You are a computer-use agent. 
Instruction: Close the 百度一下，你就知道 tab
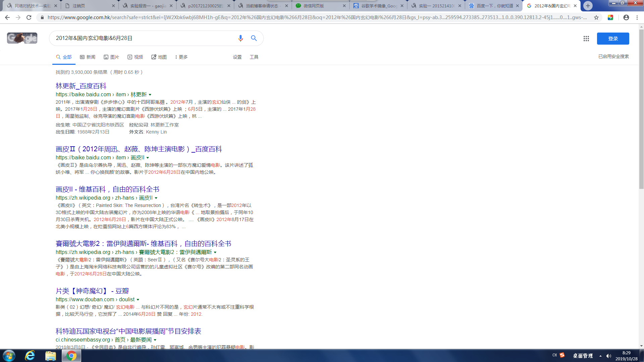[x=517, y=6]
